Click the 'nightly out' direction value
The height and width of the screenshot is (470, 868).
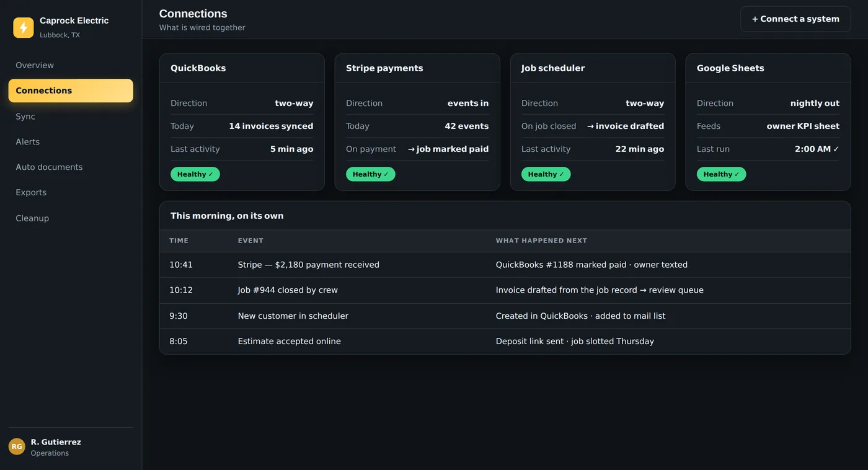815,104
